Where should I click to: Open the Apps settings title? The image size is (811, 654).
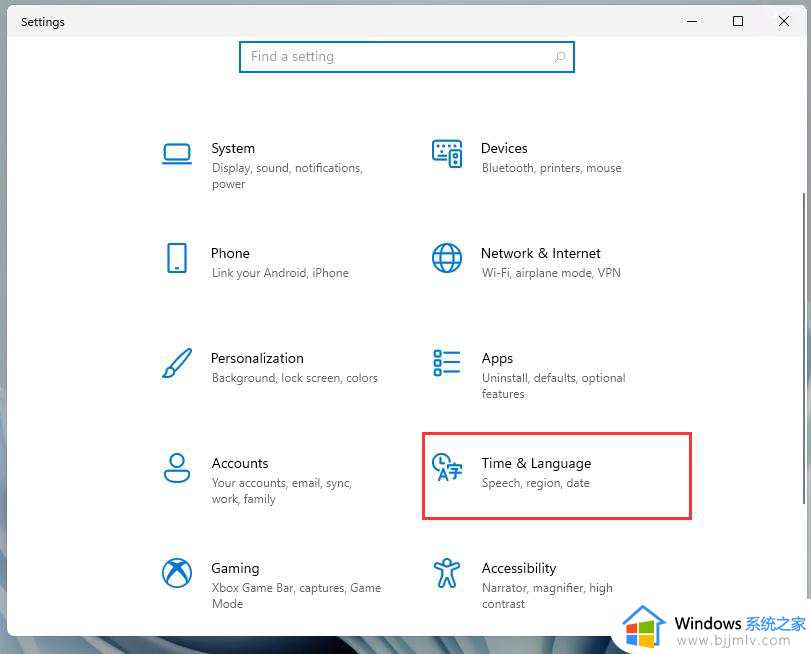497,359
